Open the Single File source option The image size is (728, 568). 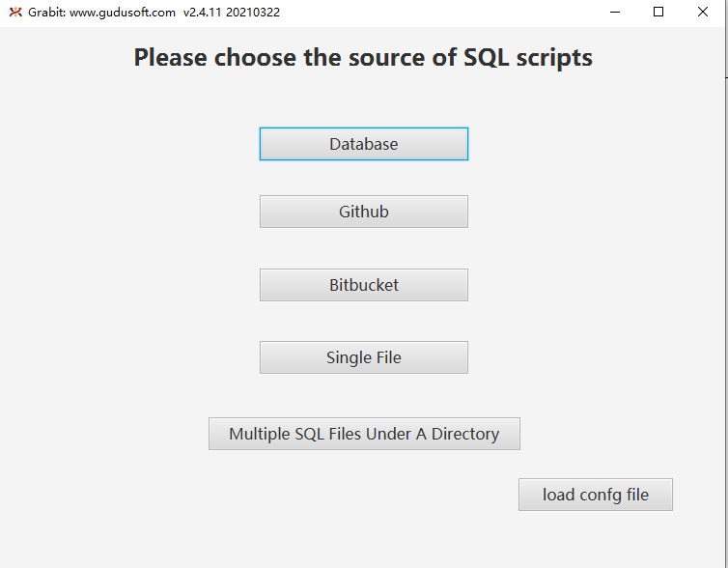click(x=364, y=357)
